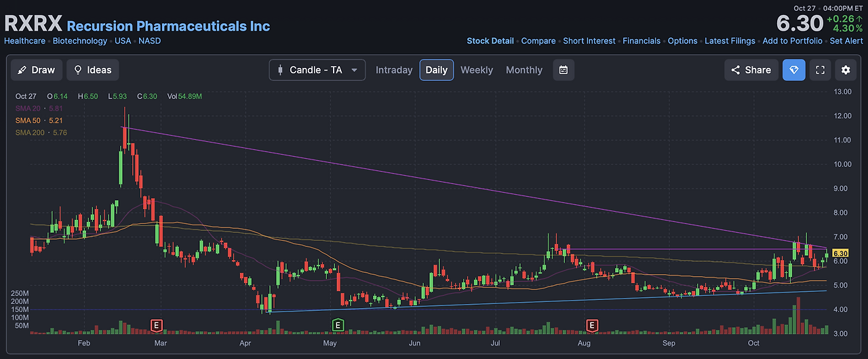Click the Share button
The width and height of the screenshot is (868, 359).
tap(751, 70)
